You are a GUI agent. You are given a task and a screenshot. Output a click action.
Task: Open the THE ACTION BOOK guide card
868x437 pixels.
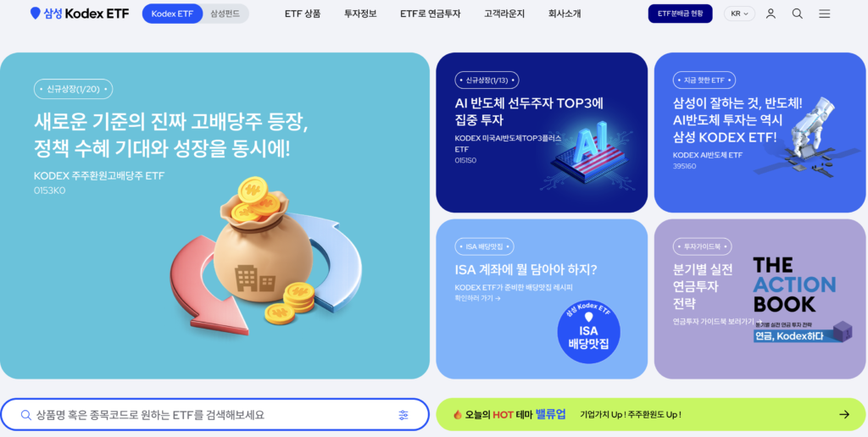[760, 299]
